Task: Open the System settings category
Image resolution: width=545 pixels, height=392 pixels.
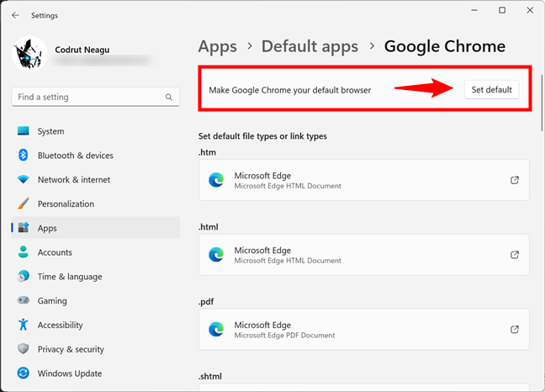Action: [50, 131]
